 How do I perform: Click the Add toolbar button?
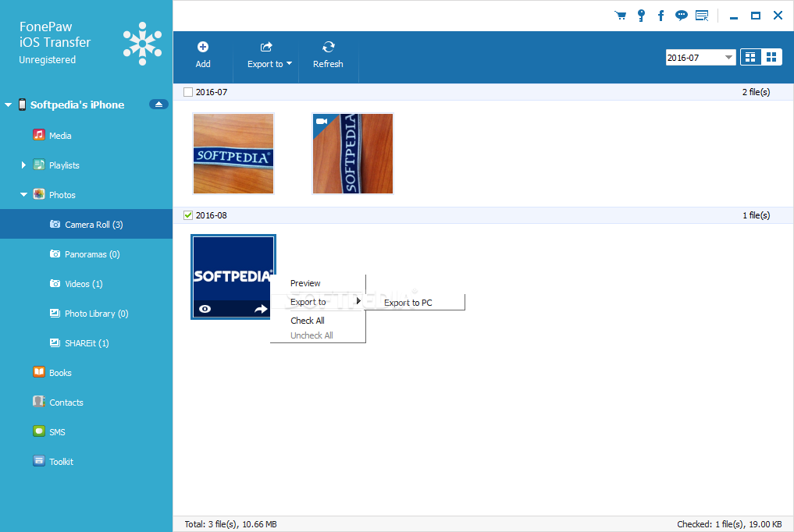point(203,55)
